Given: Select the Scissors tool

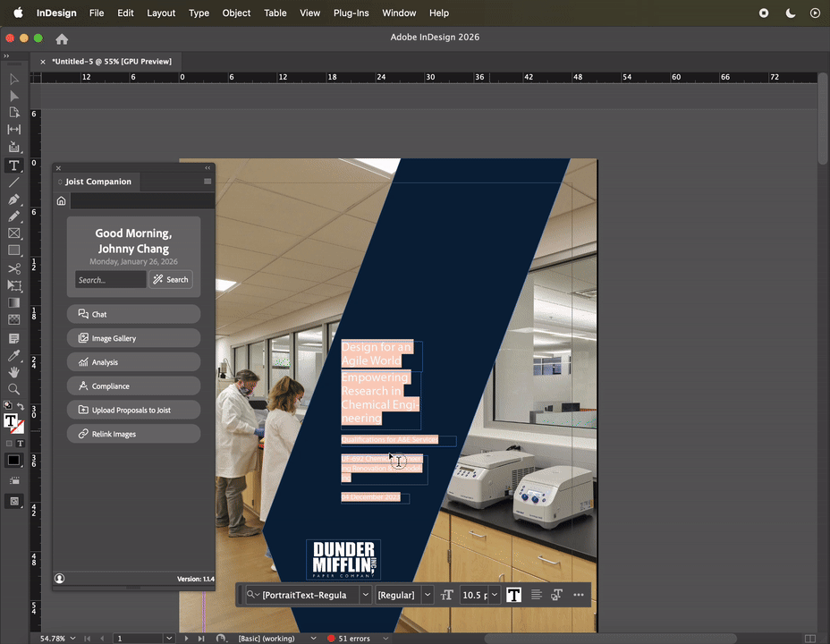Looking at the screenshot, I should coord(13,268).
